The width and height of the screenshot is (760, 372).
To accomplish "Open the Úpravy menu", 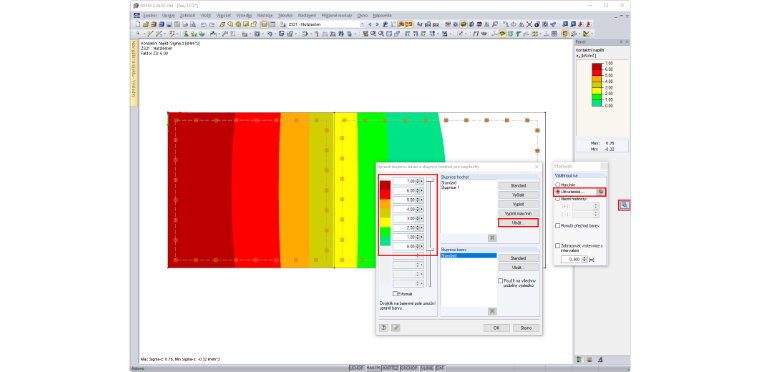I will click(x=168, y=16).
